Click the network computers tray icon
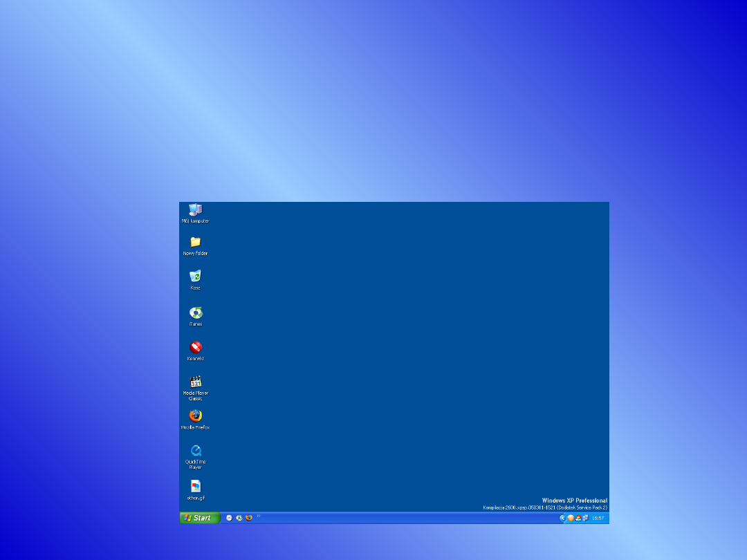This screenshot has width=747, height=560. click(586, 518)
